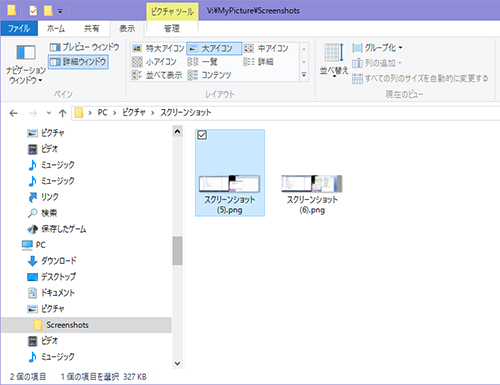Select the 表示 tab
Image resolution: width=500 pixels, height=385 pixels.
coord(127,29)
